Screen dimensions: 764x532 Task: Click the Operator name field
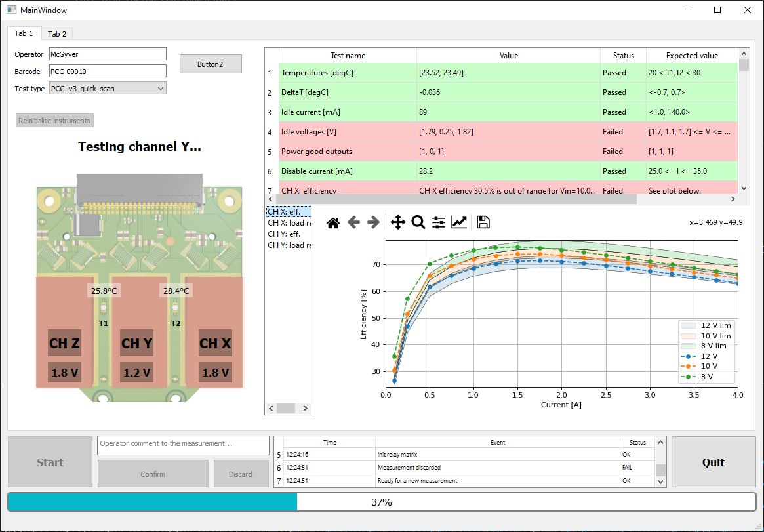tap(108, 54)
